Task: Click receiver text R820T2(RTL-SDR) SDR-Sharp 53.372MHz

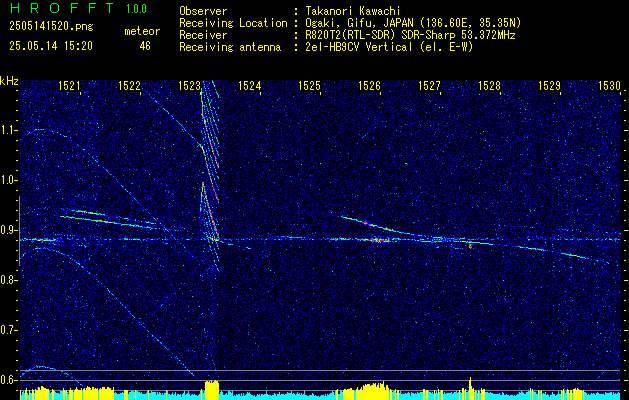Action: point(410,35)
